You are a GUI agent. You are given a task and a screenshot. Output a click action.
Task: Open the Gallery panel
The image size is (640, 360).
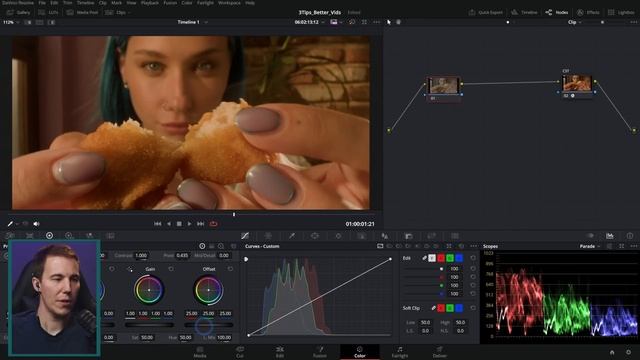[x=19, y=13]
